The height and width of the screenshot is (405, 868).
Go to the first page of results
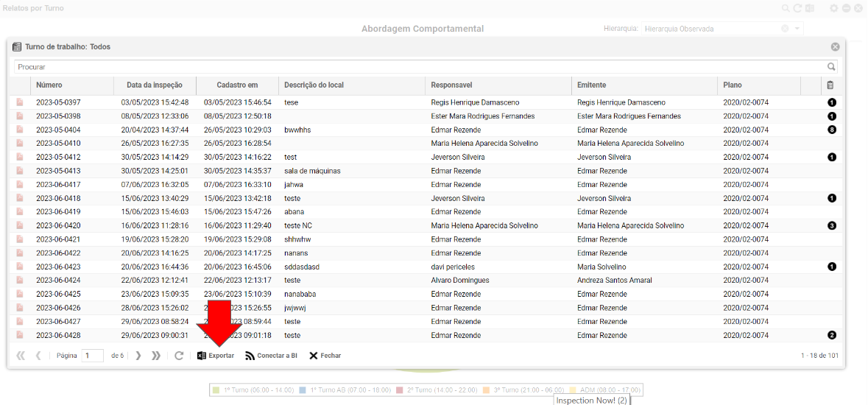tap(21, 356)
